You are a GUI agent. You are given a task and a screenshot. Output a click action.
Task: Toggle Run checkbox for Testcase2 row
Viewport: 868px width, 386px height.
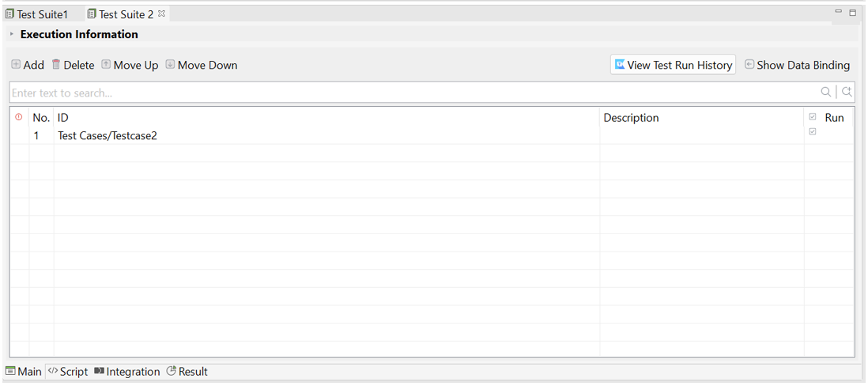pyautogui.click(x=813, y=132)
